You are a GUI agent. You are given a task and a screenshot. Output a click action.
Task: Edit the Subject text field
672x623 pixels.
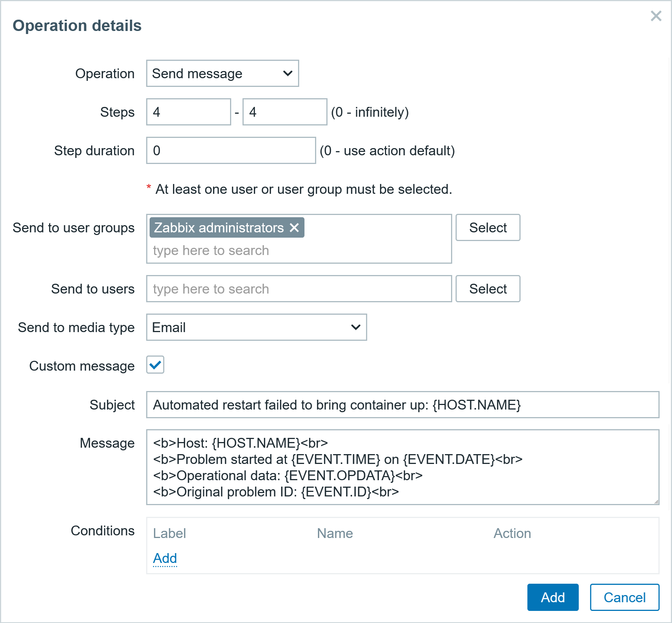pyautogui.click(x=403, y=405)
